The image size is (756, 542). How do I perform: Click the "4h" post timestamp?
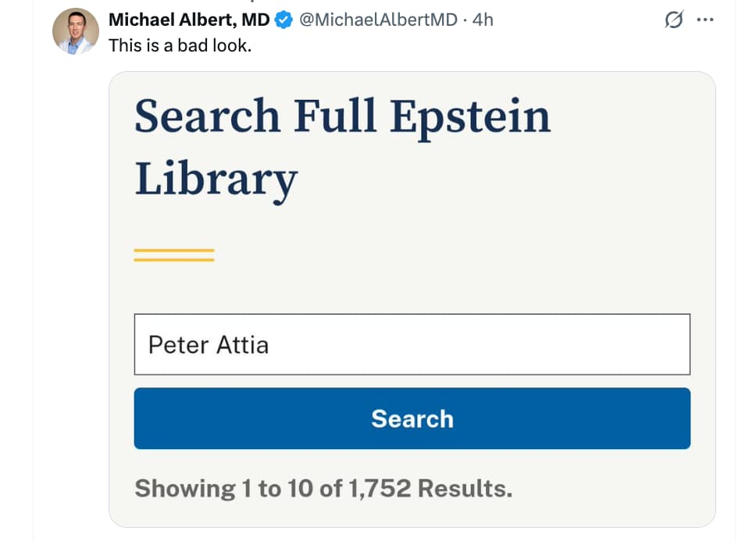[x=483, y=20]
